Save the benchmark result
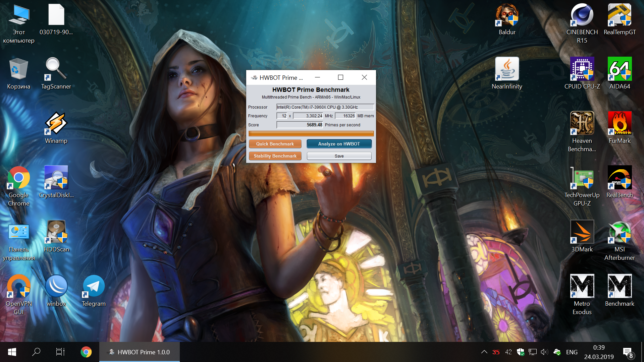644x362 pixels. (x=339, y=156)
